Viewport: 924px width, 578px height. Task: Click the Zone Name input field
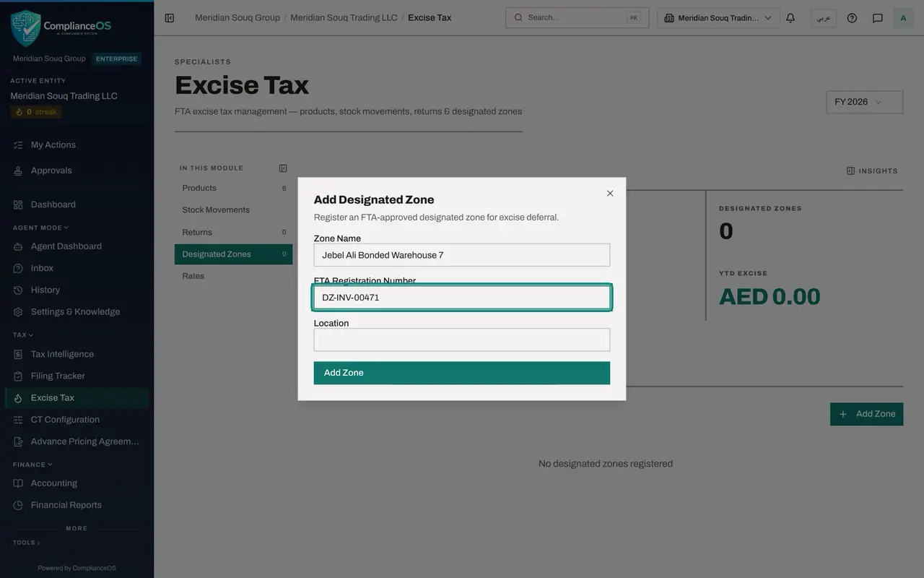pyautogui.click(x=462, y=255)
